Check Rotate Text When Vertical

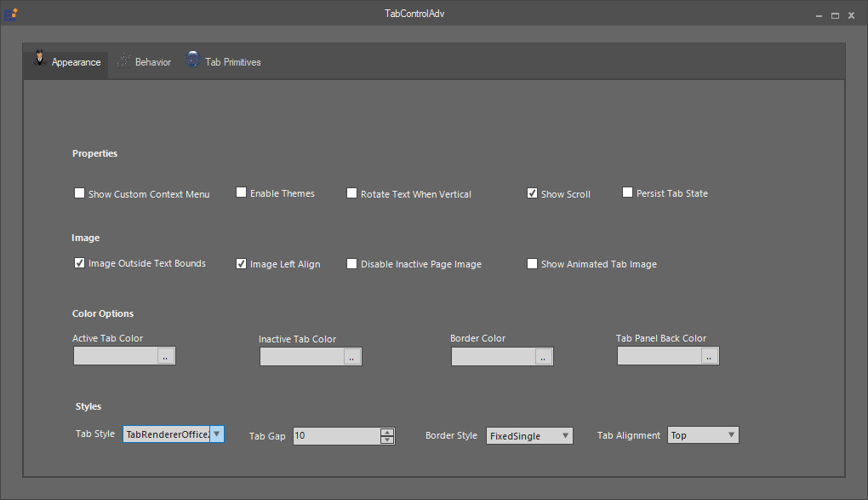tap(351, 193)
